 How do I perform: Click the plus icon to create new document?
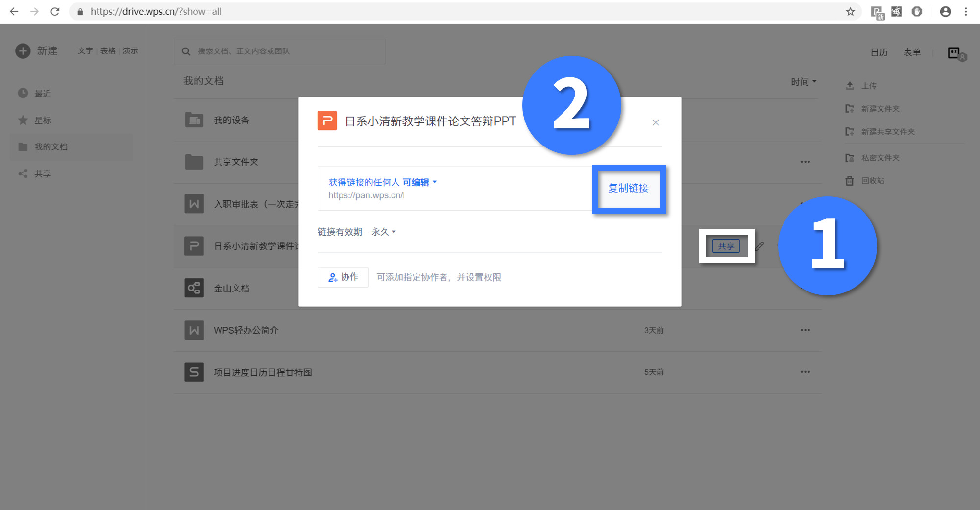pyautogui.click(x=23, y=50)
